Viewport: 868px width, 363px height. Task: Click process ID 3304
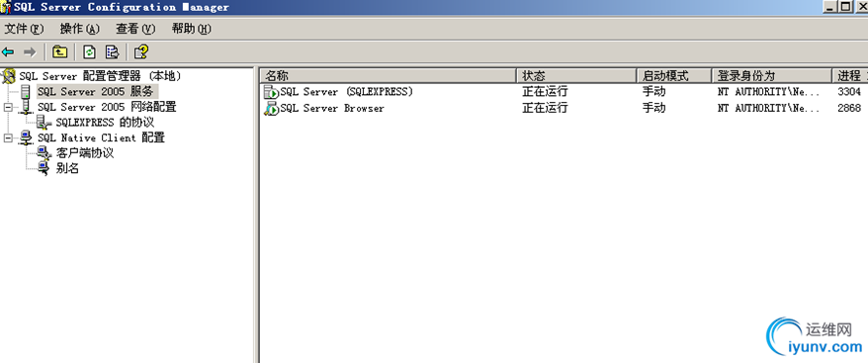click(x=849, y=92)
